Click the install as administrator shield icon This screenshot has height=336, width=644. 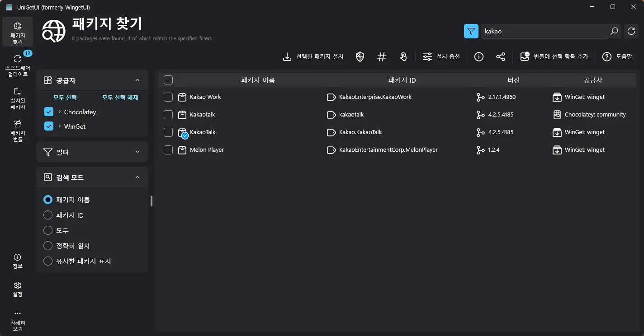[x=360, y=56]
